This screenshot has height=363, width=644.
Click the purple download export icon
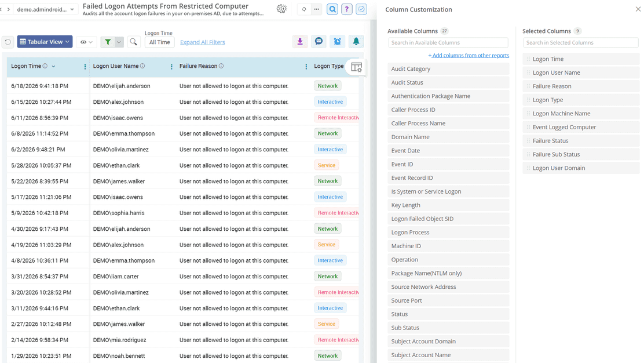tap(300, 42)
